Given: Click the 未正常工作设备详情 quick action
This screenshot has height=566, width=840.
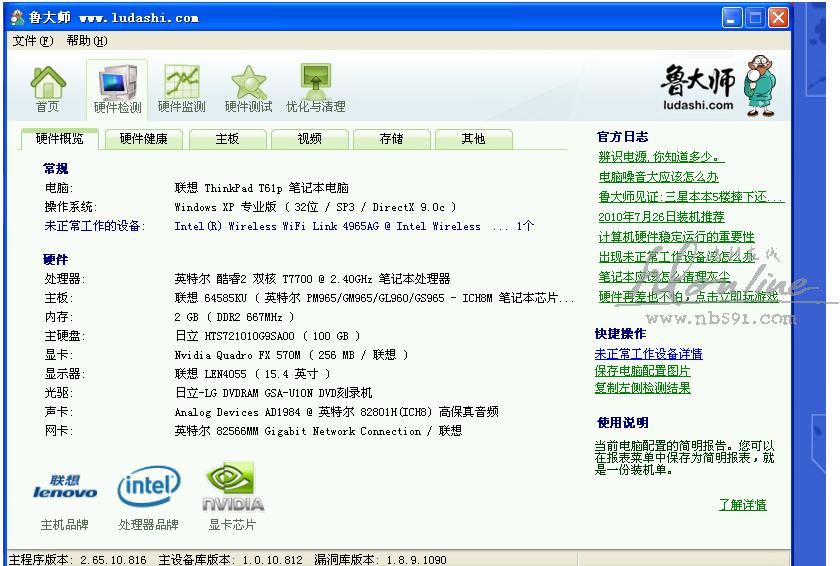Looking at the screenshot, I should 648,354.
